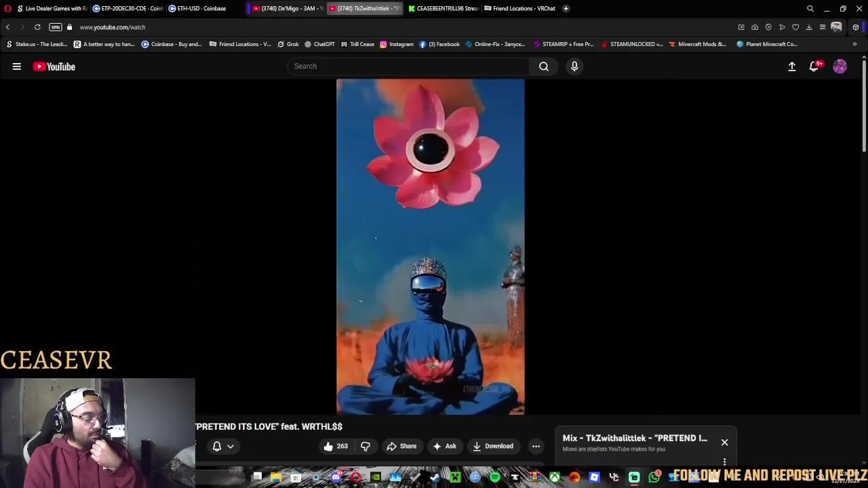Open the extensions cube icon

[856, 27]
